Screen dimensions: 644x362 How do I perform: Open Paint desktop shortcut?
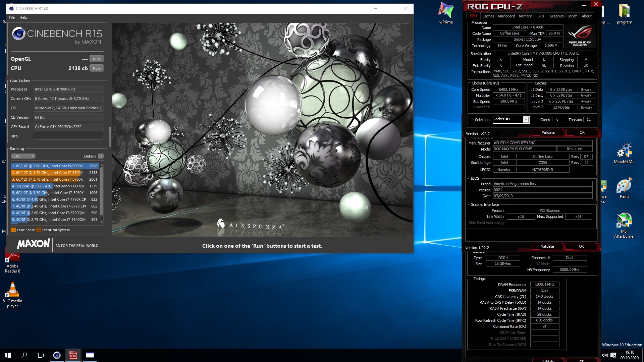pos(624,188)
